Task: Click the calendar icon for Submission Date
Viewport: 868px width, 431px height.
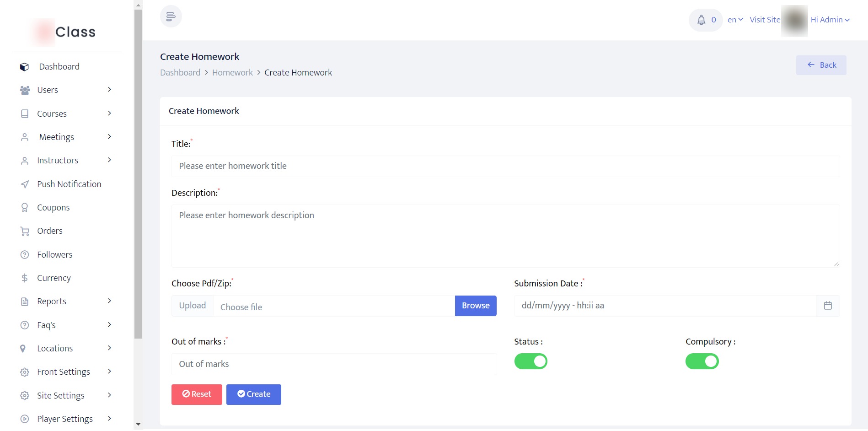Action: tap(827, 306)
